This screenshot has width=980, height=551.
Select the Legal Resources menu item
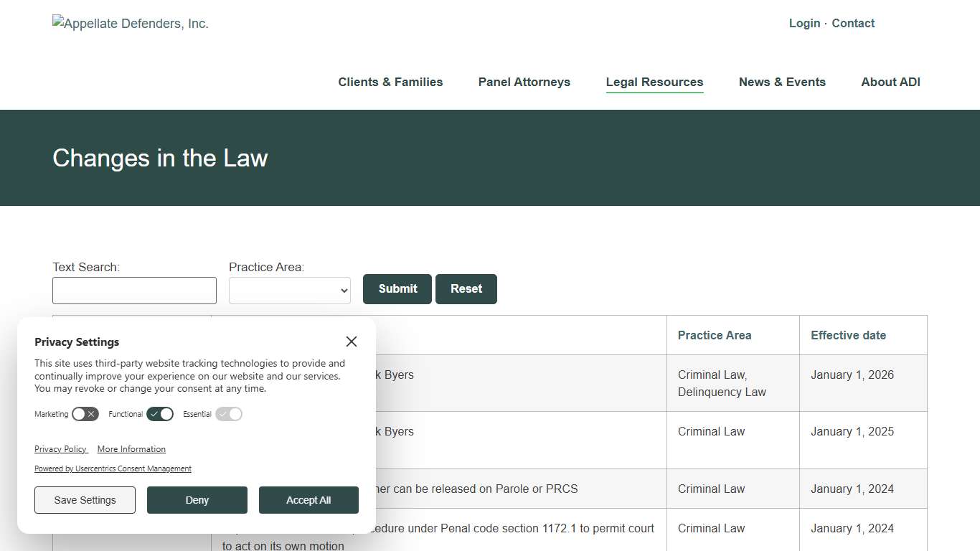[x=654, y=82]
